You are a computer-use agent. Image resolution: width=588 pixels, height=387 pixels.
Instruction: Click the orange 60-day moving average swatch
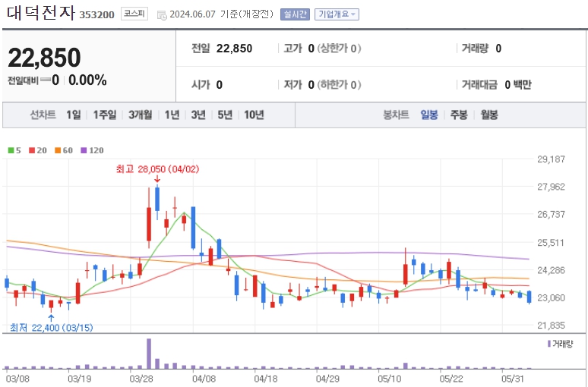click(58, 150)
